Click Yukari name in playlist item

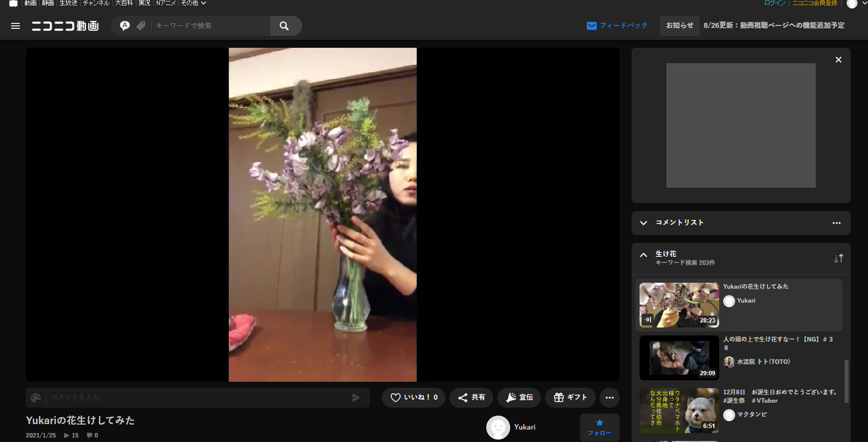coord(746,301)
